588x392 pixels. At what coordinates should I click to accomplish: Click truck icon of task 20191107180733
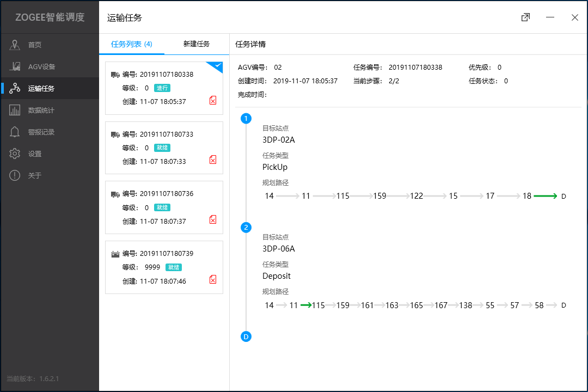[115, 134]
